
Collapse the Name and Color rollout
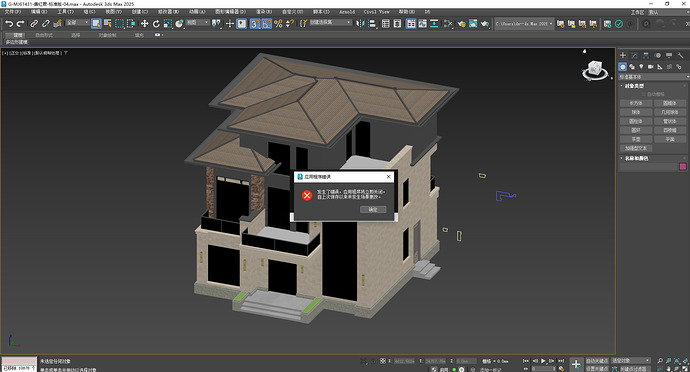636,158
